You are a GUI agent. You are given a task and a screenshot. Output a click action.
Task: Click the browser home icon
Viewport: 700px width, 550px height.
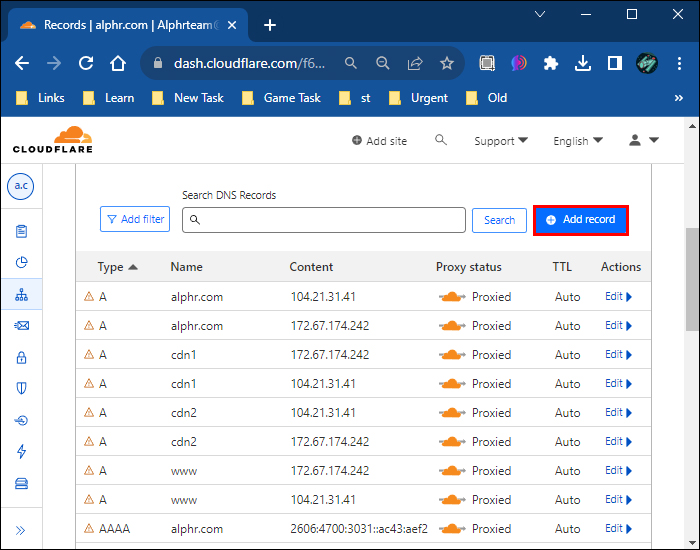[118, 63]
